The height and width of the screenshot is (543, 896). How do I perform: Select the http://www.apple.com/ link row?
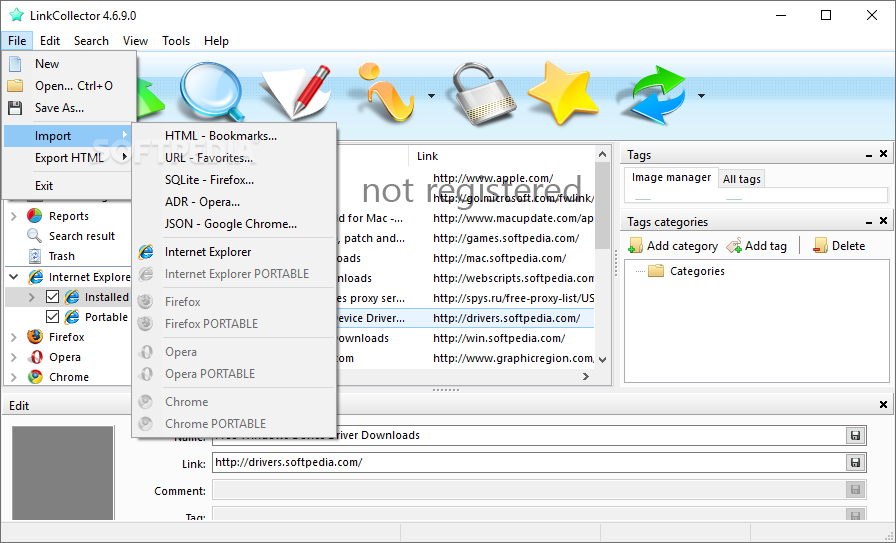(493, 178)
